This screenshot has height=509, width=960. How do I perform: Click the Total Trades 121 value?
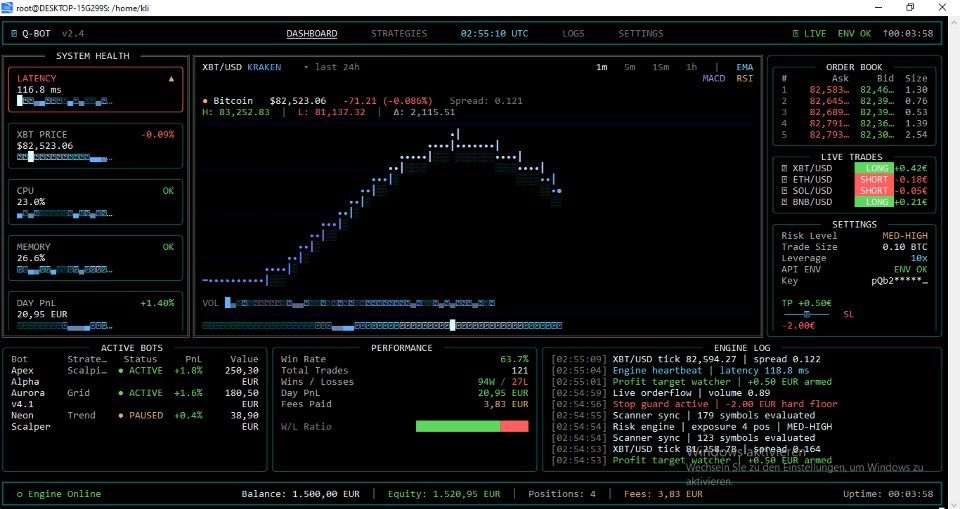click(519, 371)
